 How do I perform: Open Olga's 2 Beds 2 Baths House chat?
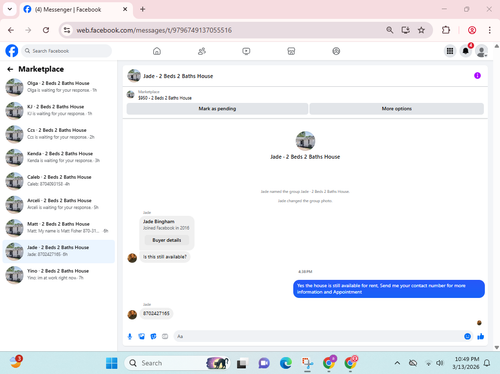pyautogui.click(x=59, y=87)
